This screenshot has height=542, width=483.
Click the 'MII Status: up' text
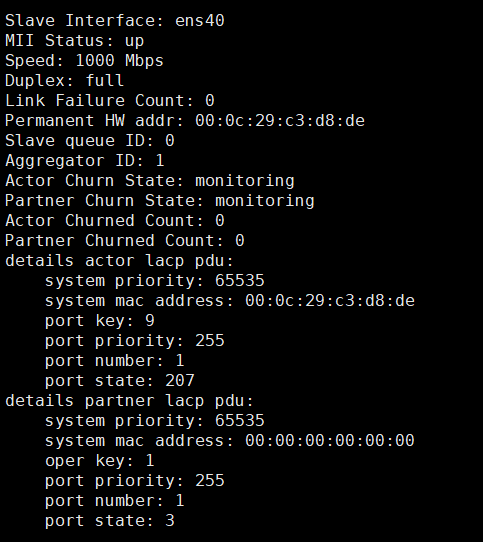pyautogui.click(x=74, y=41)
